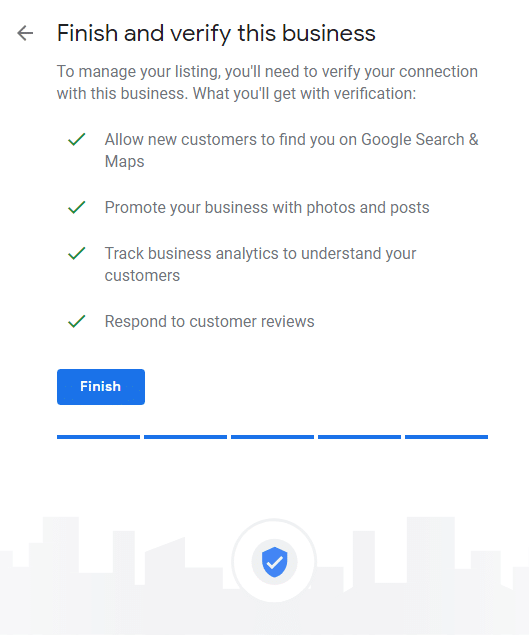Click checkmark next to Respond to customer reviews

77,322
